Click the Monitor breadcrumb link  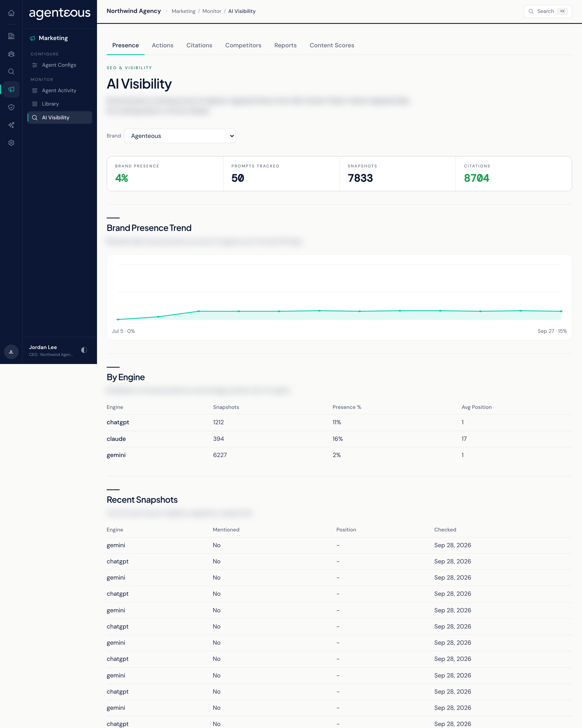click(212, 11)
